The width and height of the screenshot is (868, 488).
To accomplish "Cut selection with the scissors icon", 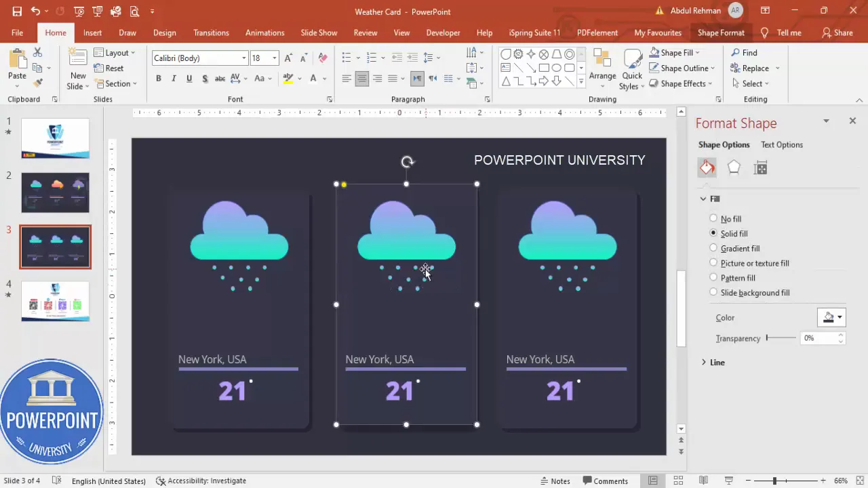I will 37,52.
